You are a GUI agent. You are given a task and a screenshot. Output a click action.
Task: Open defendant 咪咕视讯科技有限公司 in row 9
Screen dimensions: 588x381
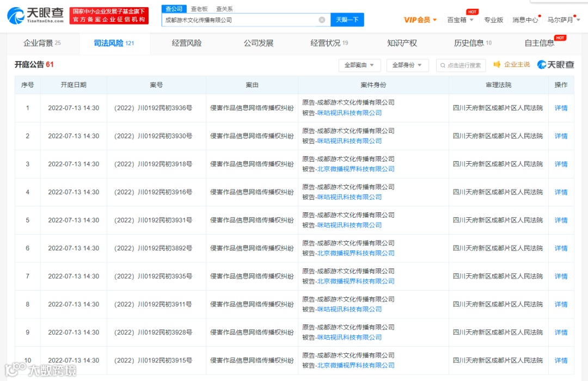350,337
